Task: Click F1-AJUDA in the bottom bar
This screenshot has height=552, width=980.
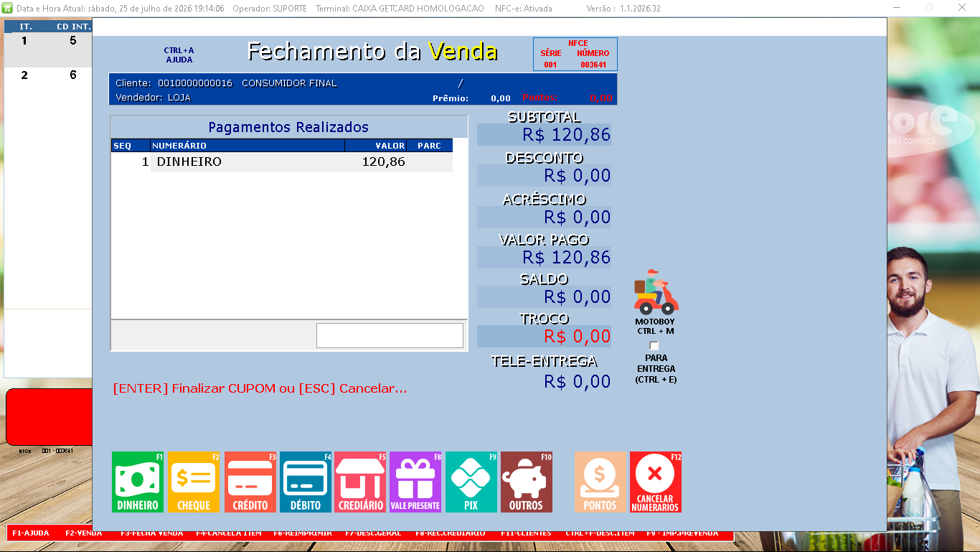Action: 31,533
